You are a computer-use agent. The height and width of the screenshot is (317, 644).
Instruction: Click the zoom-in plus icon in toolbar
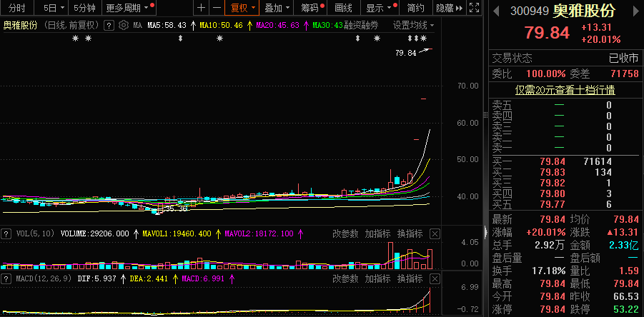click(201, 8)
